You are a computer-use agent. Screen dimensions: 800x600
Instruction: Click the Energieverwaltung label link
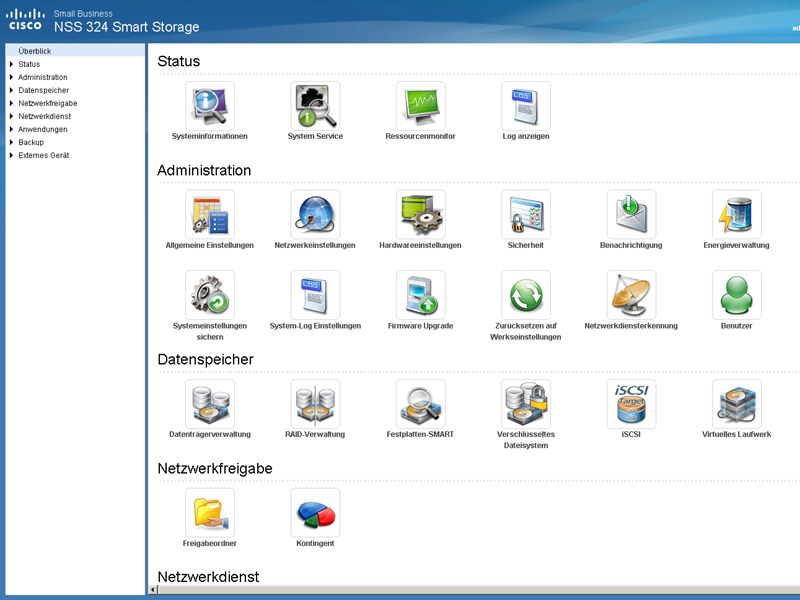(x=737, y=245)
